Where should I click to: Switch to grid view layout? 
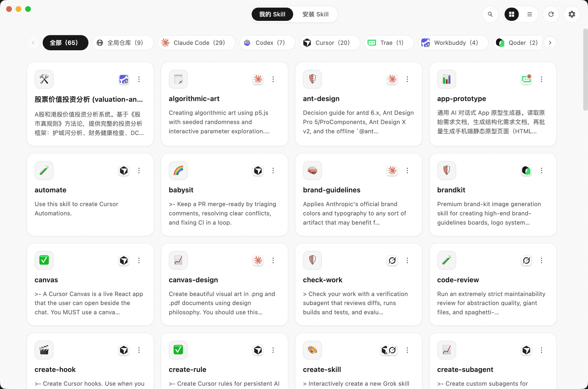[512, 14]
